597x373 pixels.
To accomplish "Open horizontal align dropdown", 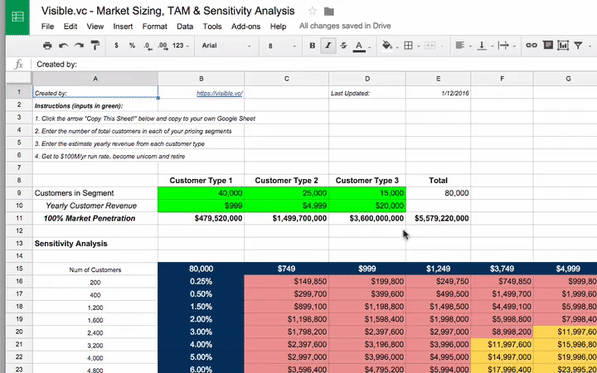I will [x=462, y=46].
